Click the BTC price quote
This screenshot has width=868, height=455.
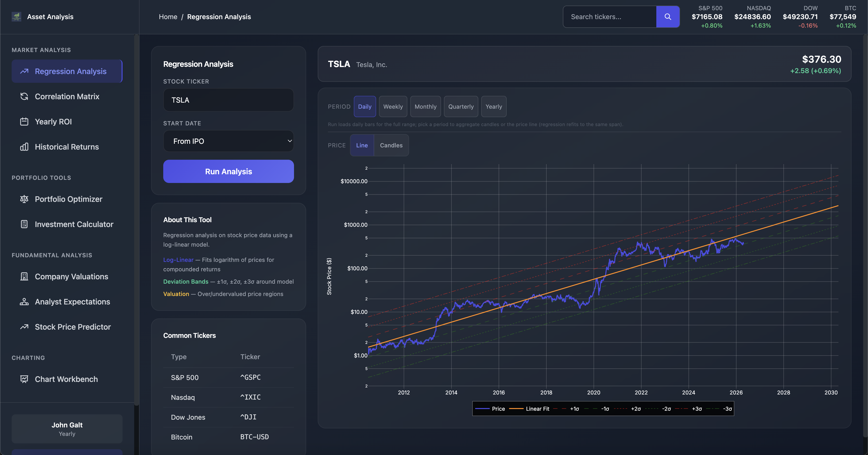tap(843, 16)
